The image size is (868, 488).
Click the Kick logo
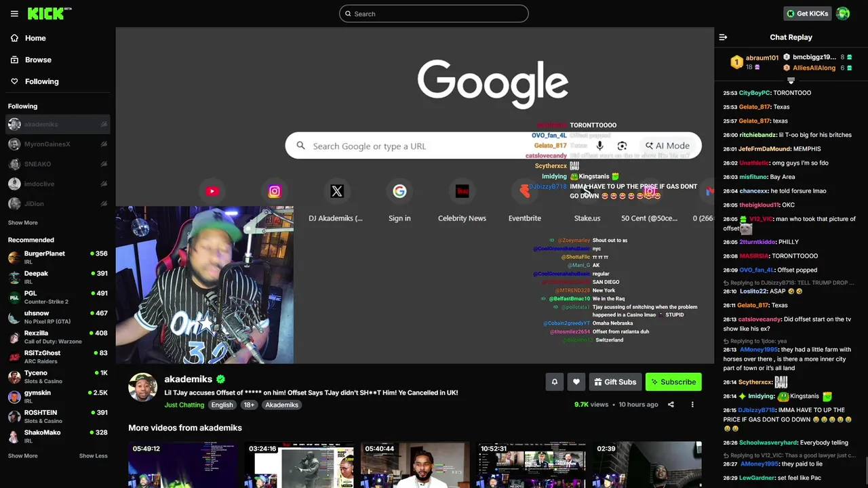50,14
